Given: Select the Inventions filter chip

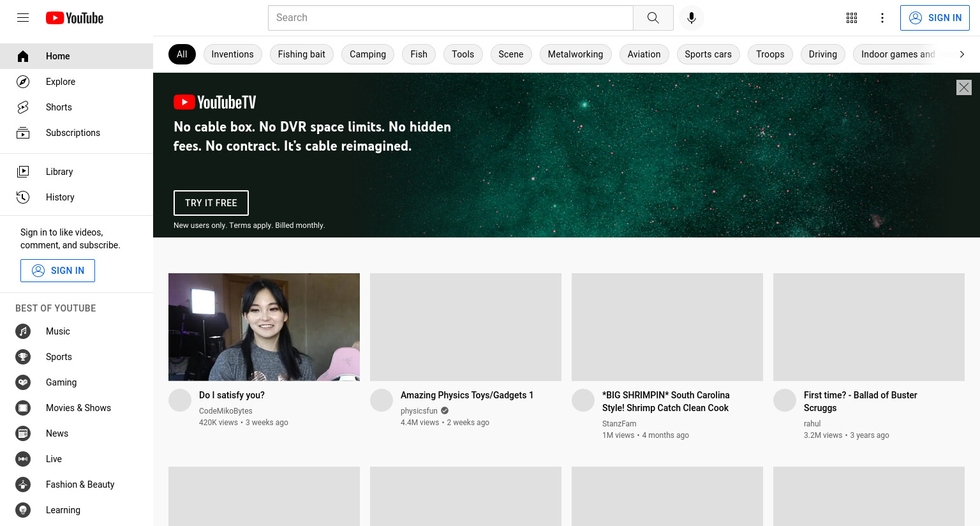Looking at the screenshot, I should [233, 54].
